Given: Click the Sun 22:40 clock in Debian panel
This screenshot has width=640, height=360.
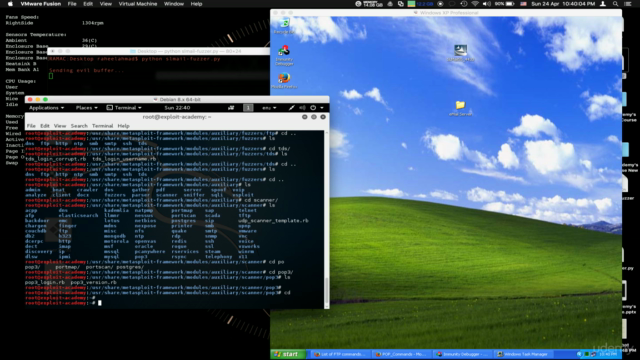Looking at the screenshot, I should coord(177,108).
